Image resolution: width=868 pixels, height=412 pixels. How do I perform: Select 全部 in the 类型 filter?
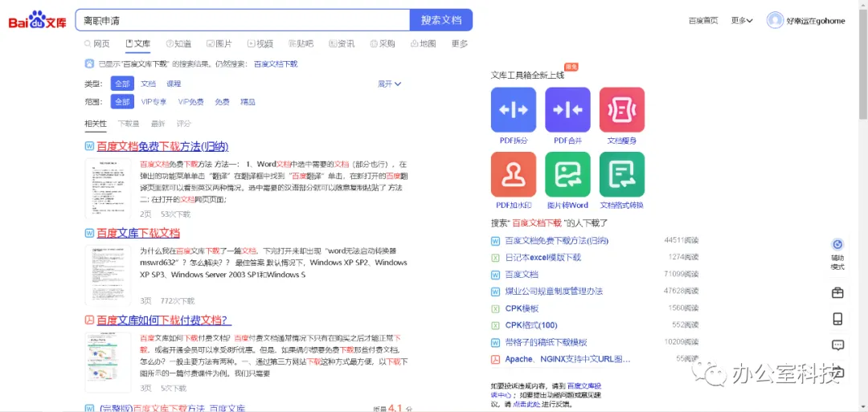pos(122,84)
